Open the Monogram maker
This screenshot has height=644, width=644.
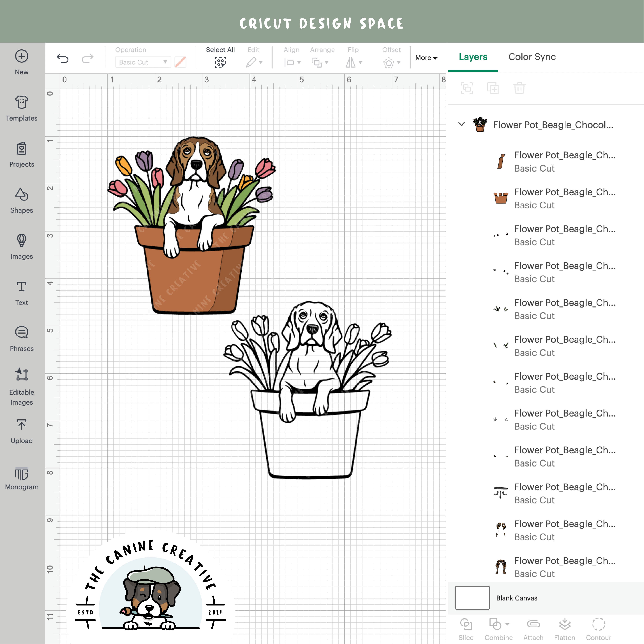coord(21,477)
